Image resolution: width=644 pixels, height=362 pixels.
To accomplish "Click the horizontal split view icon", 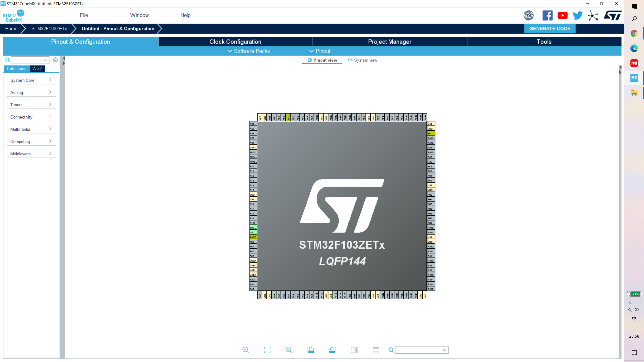I will tap(376, 350).
